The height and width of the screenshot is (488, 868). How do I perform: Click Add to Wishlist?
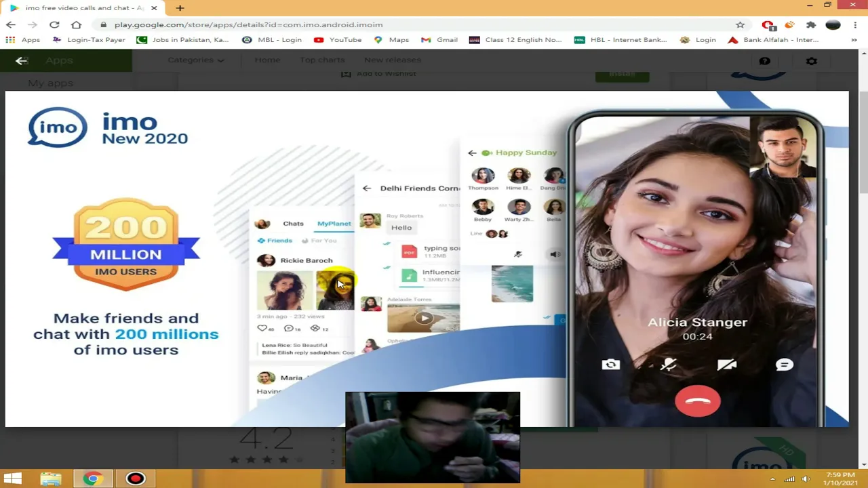tap(378, 73)
